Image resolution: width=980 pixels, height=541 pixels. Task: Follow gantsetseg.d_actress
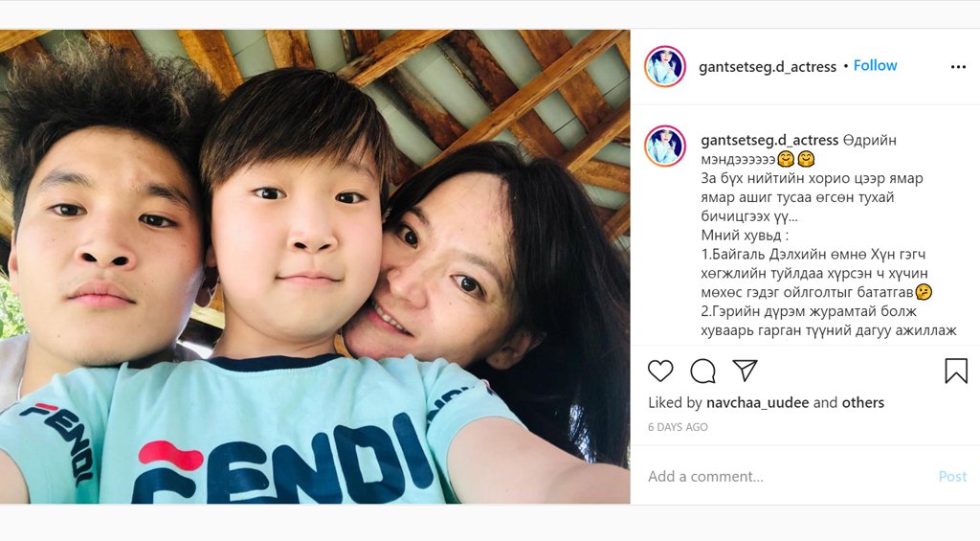click(x=875, y=66)
